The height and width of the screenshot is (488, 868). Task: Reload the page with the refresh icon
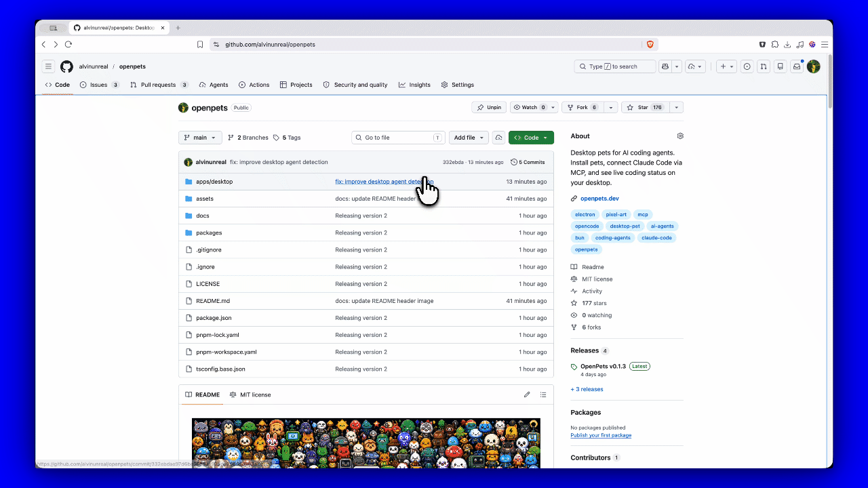[x=68, y=45]
